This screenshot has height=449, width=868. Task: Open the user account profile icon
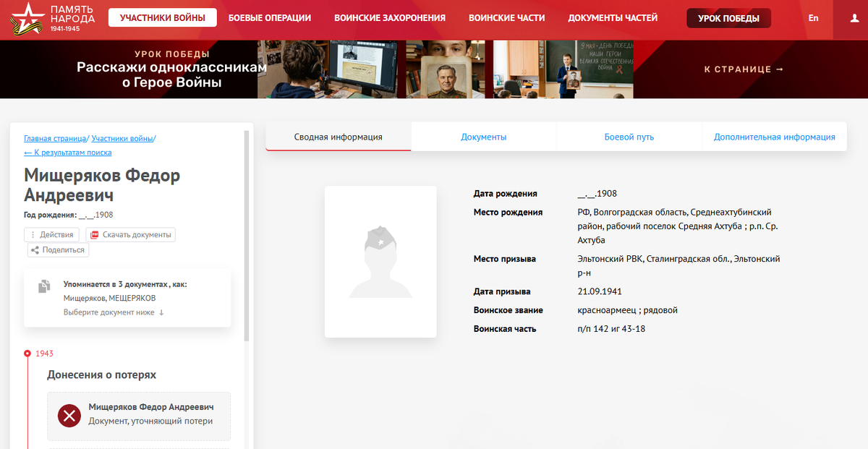[x=854, y=18]
